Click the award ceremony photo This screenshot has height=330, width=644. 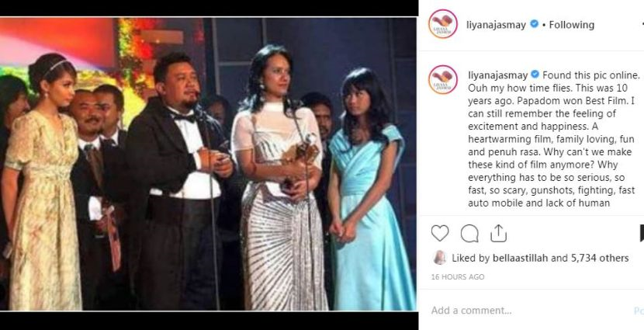click(208, 164)
